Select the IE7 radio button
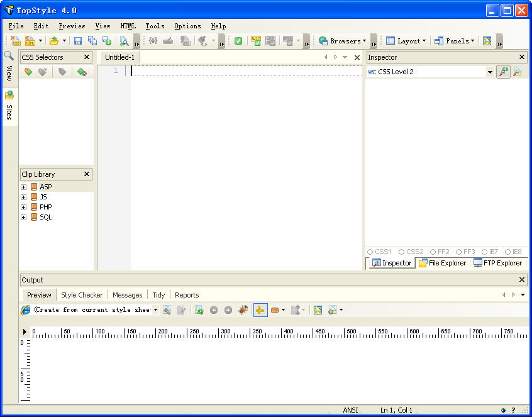This screenshot has height=417, width=532. pos(485,252)
